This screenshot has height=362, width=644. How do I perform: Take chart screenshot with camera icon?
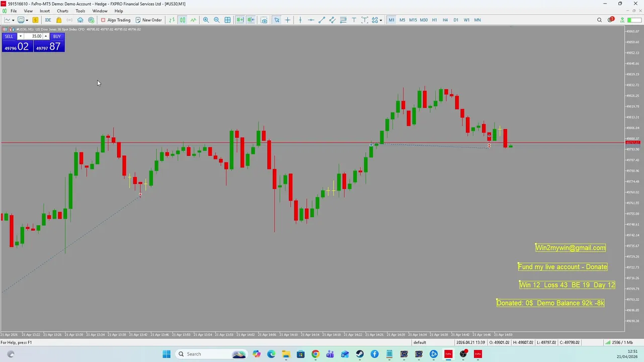pos(264,20)
